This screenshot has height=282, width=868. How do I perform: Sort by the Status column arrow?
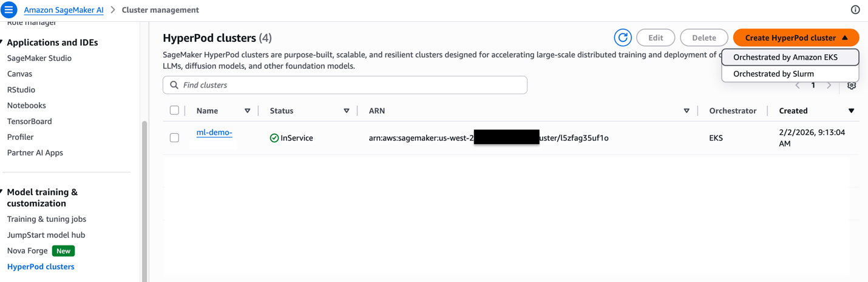tap(347, 111)
